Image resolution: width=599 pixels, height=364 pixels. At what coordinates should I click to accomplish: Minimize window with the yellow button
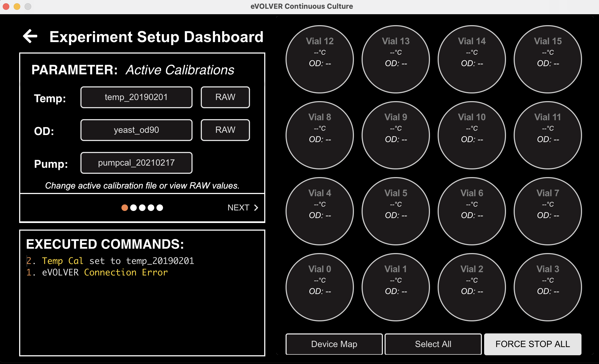coord(17,6)
